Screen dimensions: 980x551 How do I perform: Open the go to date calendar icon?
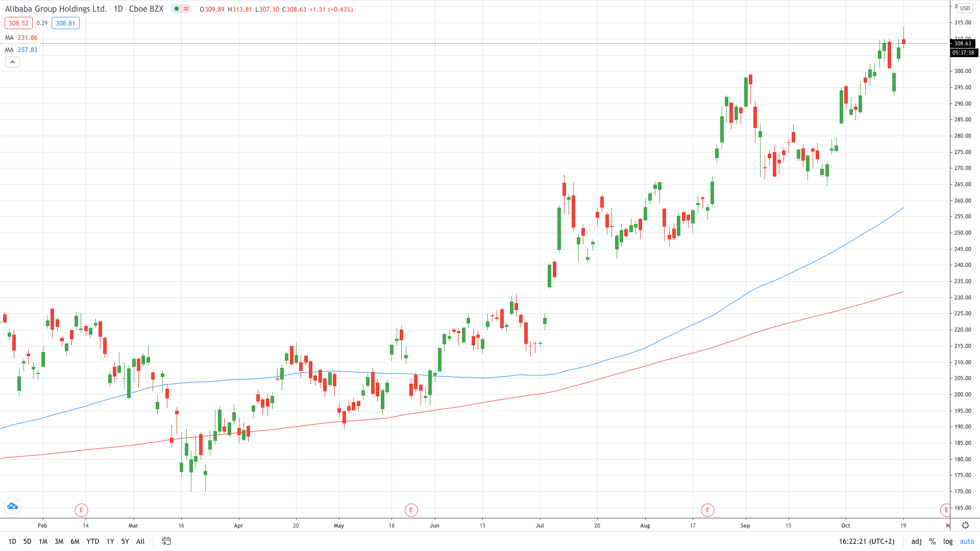click(166, 541)
